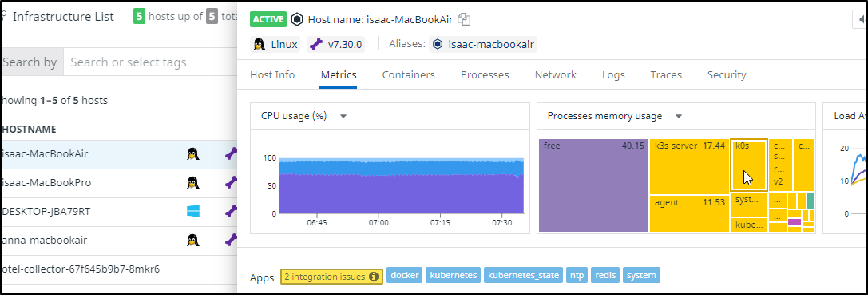
Task: Click the kube... memory block
Action: click(749, 225)
